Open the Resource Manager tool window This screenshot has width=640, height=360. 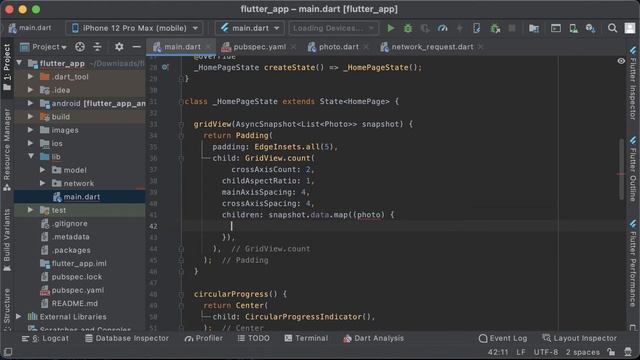point(7,150)
